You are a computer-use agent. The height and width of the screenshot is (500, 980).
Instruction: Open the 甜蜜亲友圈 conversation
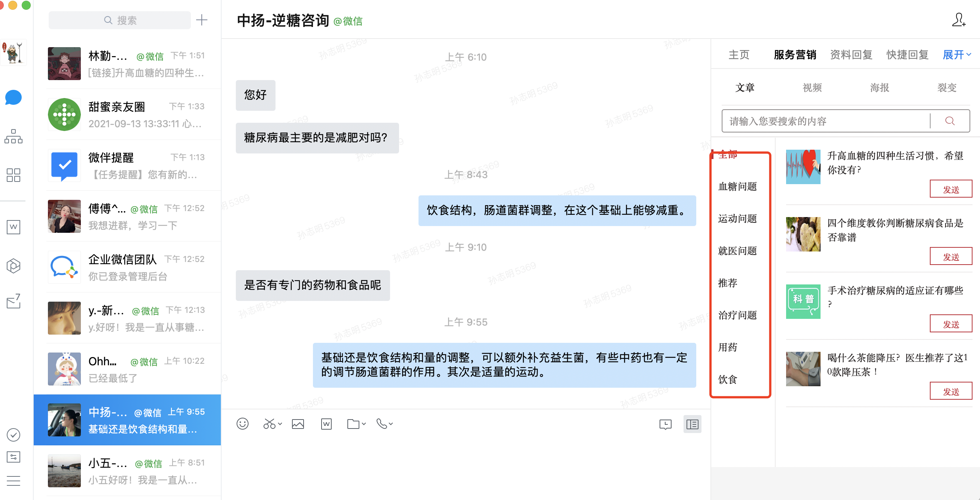coord(127,115)
